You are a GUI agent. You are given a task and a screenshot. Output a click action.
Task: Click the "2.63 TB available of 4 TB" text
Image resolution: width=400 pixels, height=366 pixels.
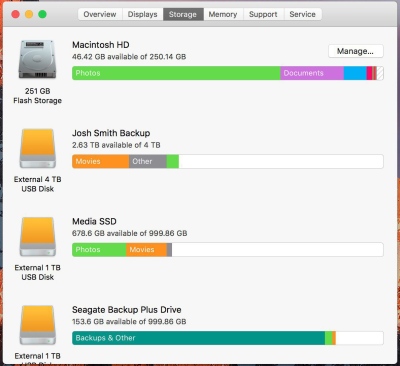click(116, 145)
